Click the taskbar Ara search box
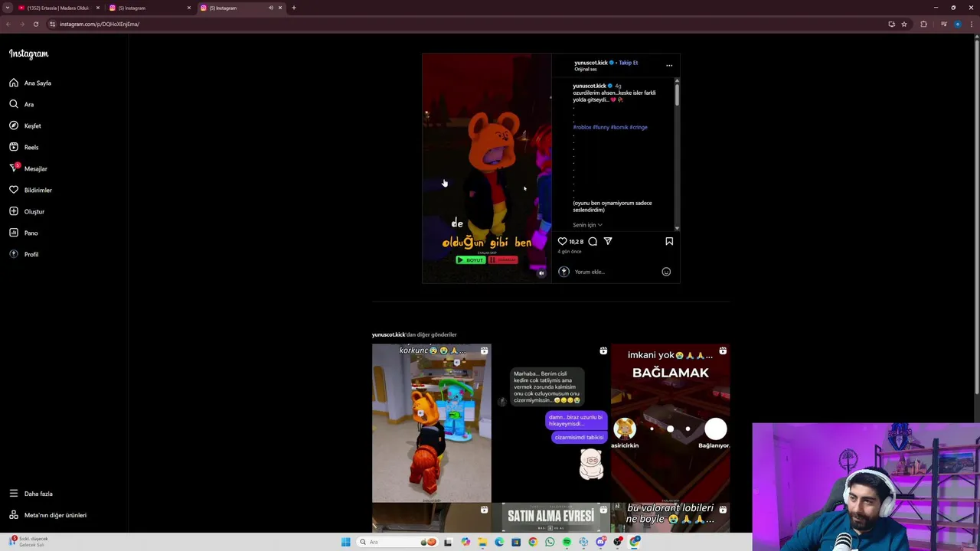Image resolution: width=980 pixels, height=551 pixels. pos(398,542)
